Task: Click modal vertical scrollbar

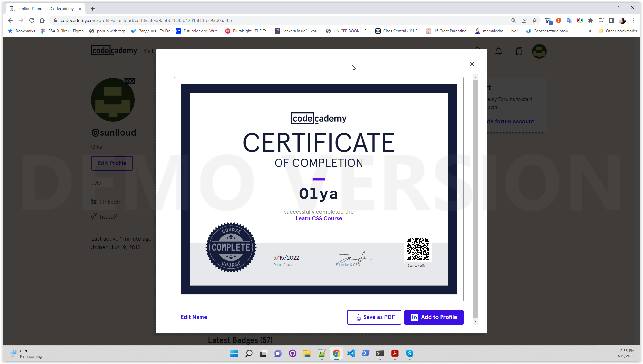Action: (475, 199)
